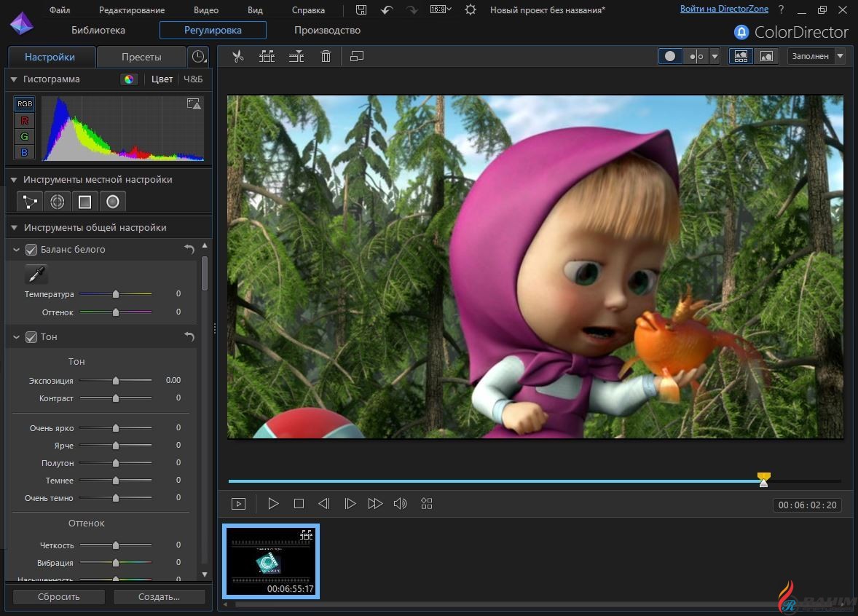Screen dimensions: 858x616
Task: Open the history clock tab
Action: [198, 56]
